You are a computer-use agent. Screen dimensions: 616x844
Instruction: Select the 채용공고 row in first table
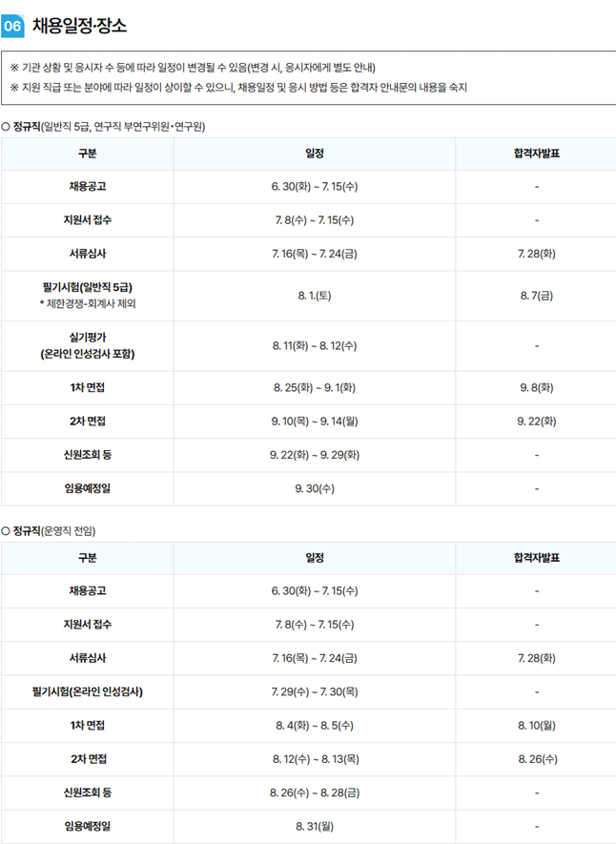(308, 187)
